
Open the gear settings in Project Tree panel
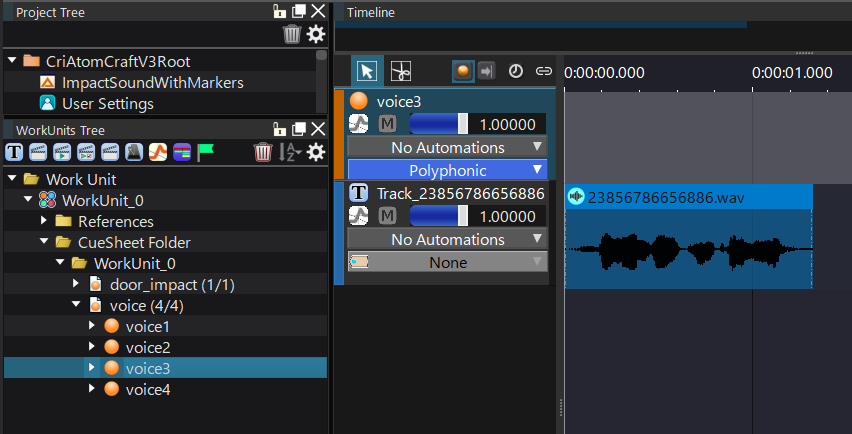[x=316, y=34]
